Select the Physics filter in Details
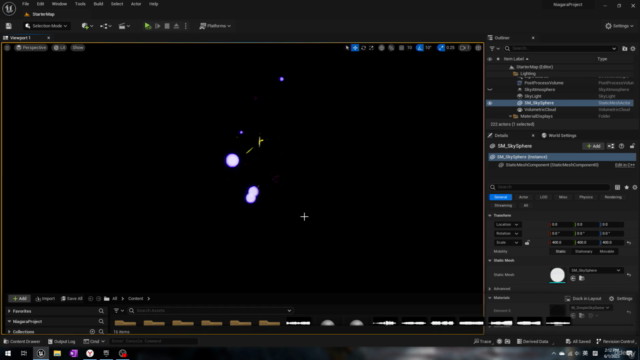Viewport: 640px width, 360px height. [586, 197]
